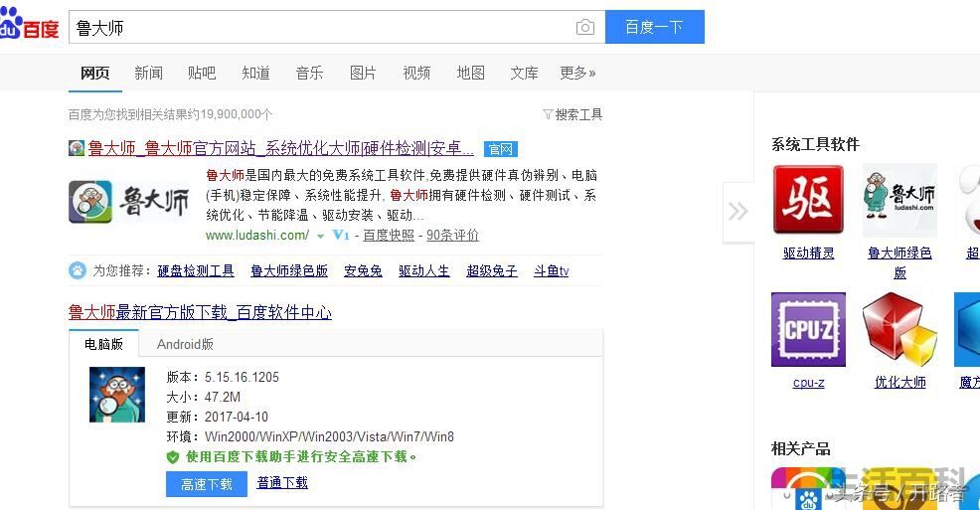Click 更多» to expand more categories
Viewport: 980px width, 510px height.
pos(577,74)
